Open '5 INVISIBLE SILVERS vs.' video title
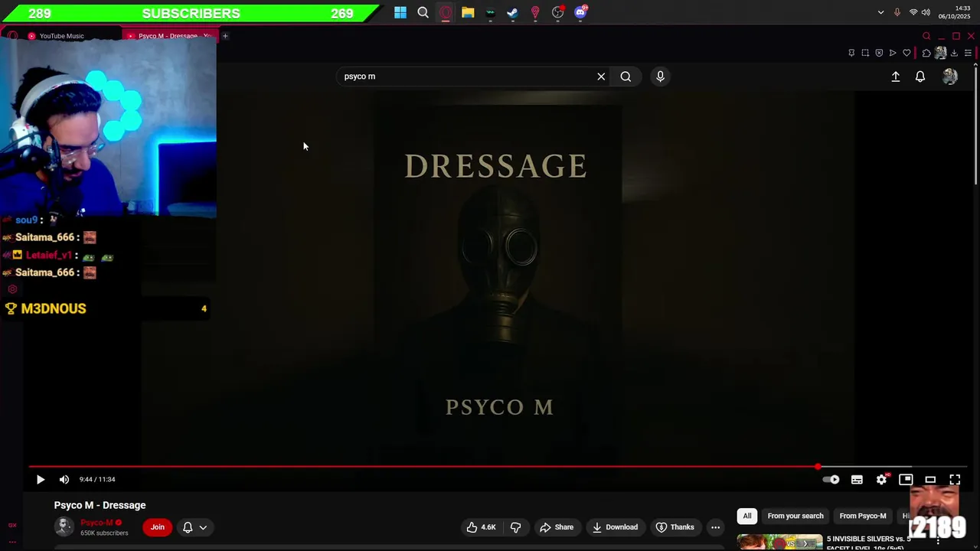 869,539
